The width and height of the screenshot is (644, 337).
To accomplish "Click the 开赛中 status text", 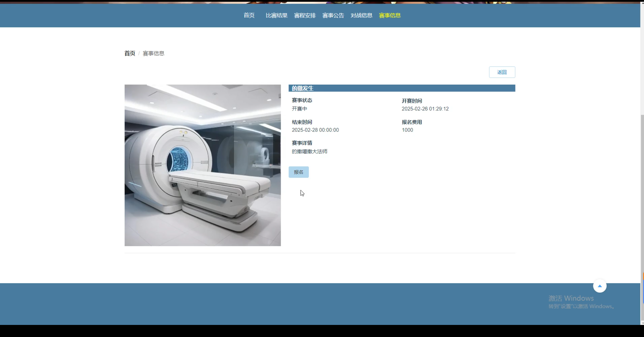I will tap(299, 109).
